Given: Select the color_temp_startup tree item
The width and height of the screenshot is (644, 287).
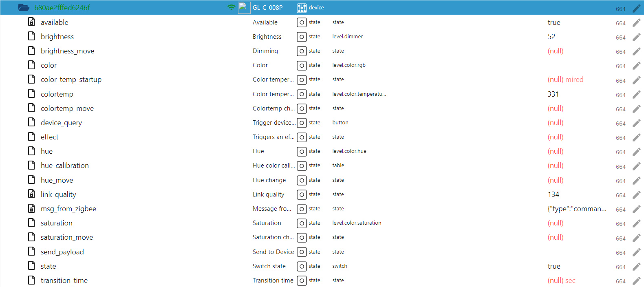Looking at the screenshot, I should (71, 79).
